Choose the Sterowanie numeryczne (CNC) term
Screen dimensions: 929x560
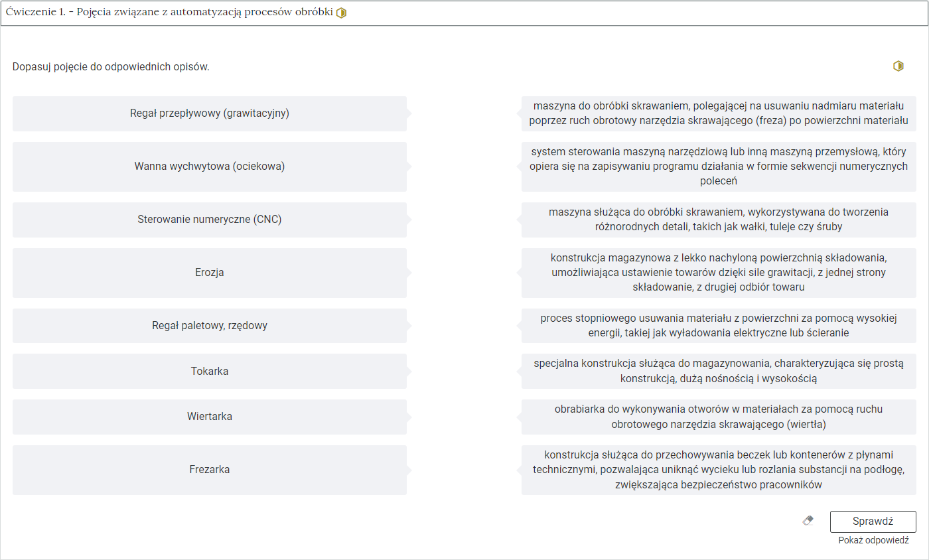[210, 220]
